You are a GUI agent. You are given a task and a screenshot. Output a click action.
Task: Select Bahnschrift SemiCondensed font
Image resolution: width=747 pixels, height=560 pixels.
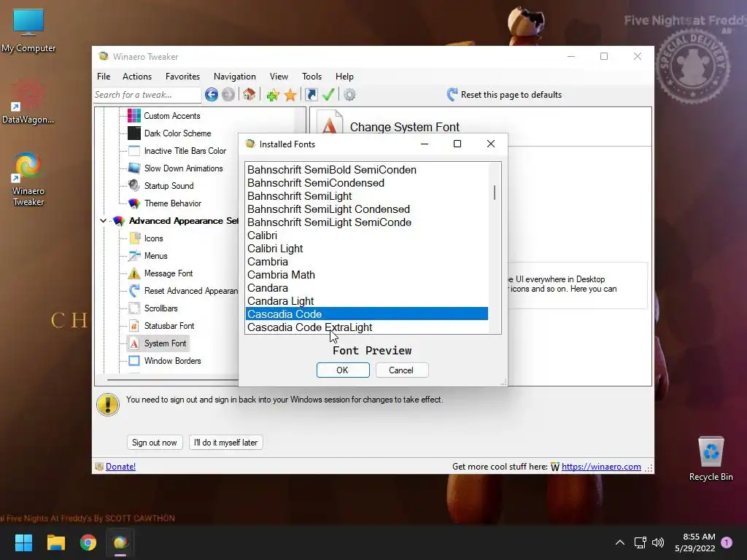click(366, 183)
